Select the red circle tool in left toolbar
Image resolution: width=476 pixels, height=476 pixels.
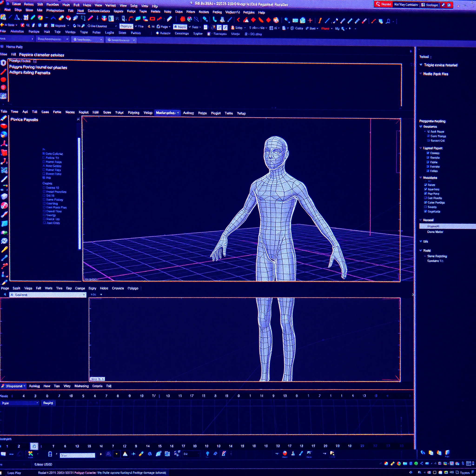click(x=4, y=79)
